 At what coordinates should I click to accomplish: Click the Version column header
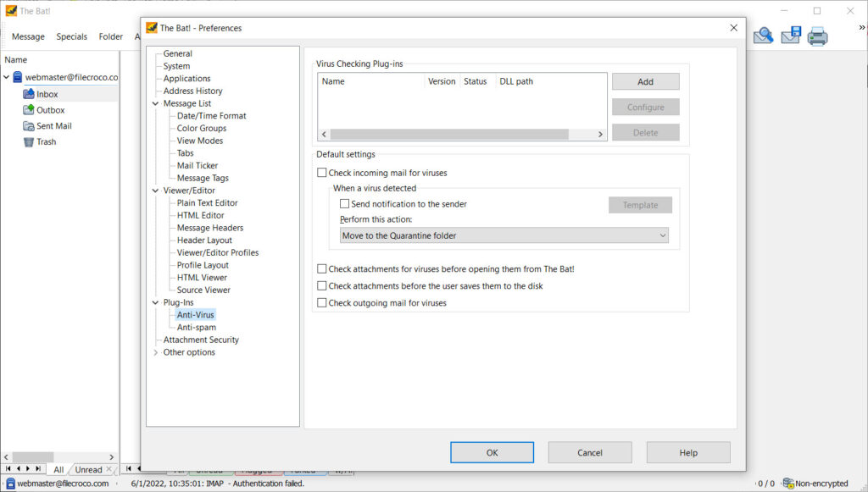pyautogui.click(x=442, y=81)
